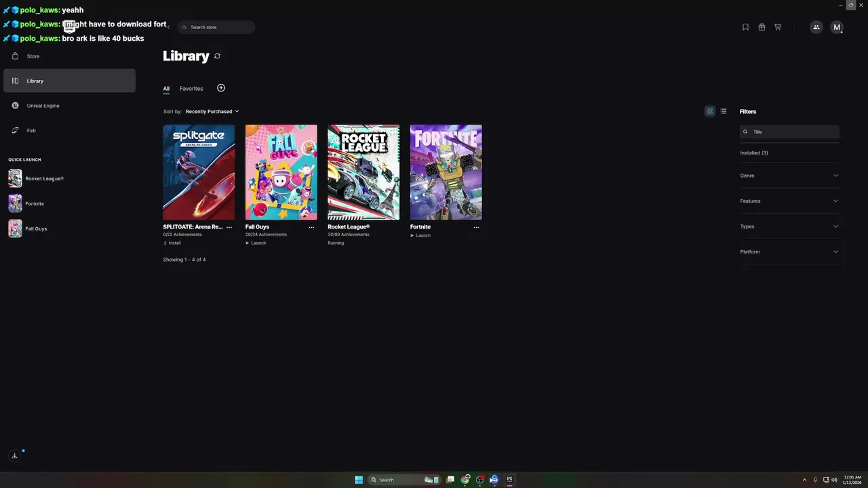
Task: Click '20/34 Achievements' under Fall Guys
Action: 266,235
